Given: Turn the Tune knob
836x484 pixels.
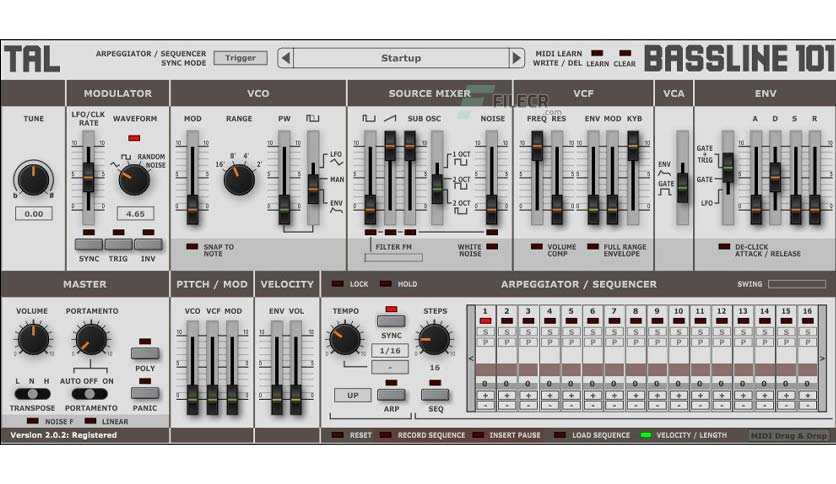Looking at the screenshot, I should point(33,179).
